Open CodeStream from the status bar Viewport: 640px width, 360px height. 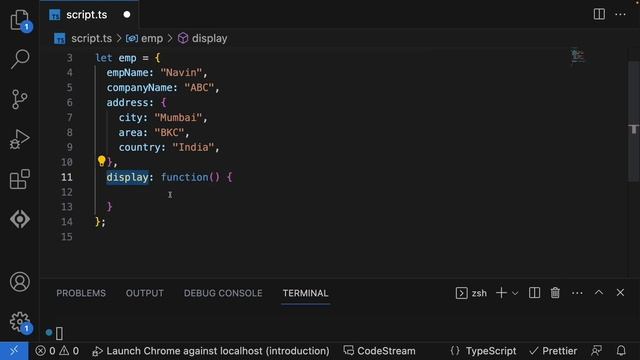point(380,351)
